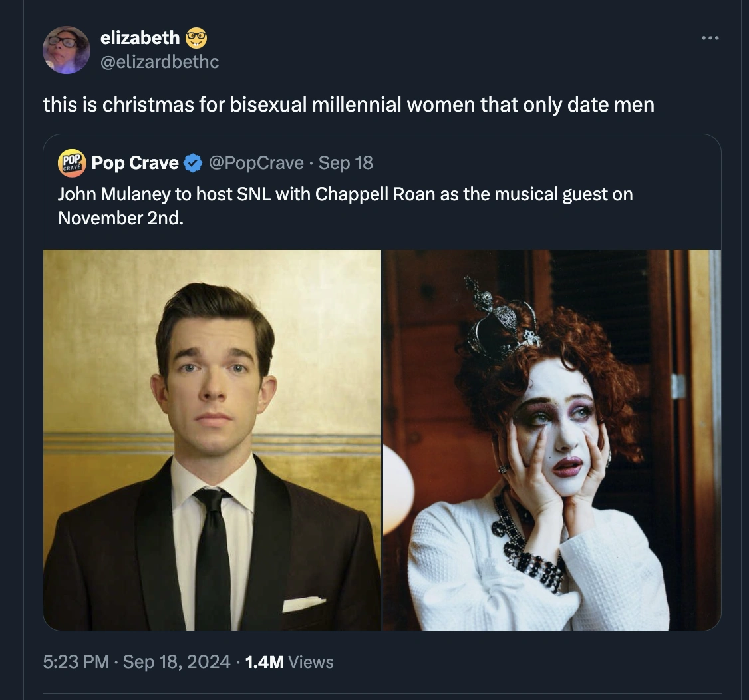Click the Views label at the bottom

(x=311, y=661)
